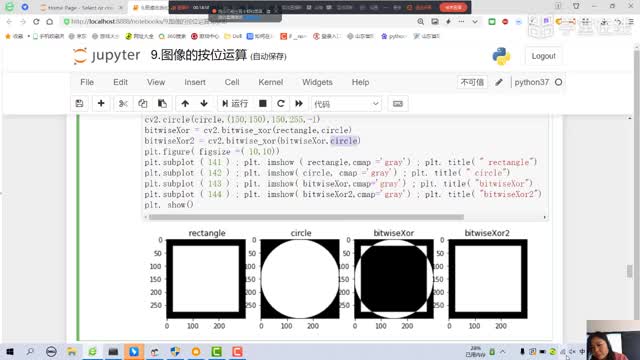Open the Edit menu
The width and height of the screenshot is (640, 360).
click(x=120, y=82)
